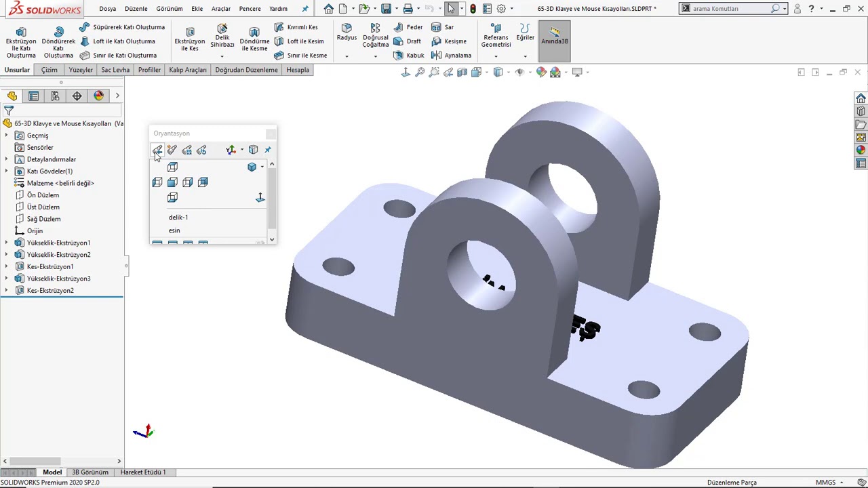
Task: Pin the Oryantasyon dialog
Action: pyautogui.click(x=268, y=150)
